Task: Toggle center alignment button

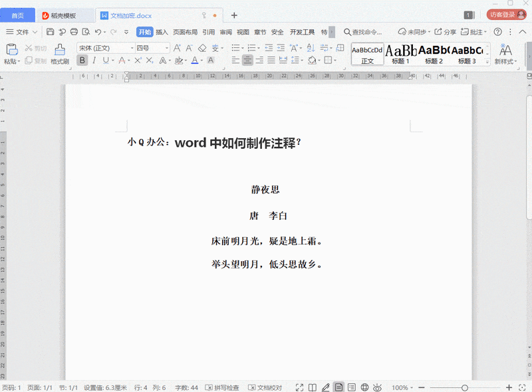Action: coord(247,60)
